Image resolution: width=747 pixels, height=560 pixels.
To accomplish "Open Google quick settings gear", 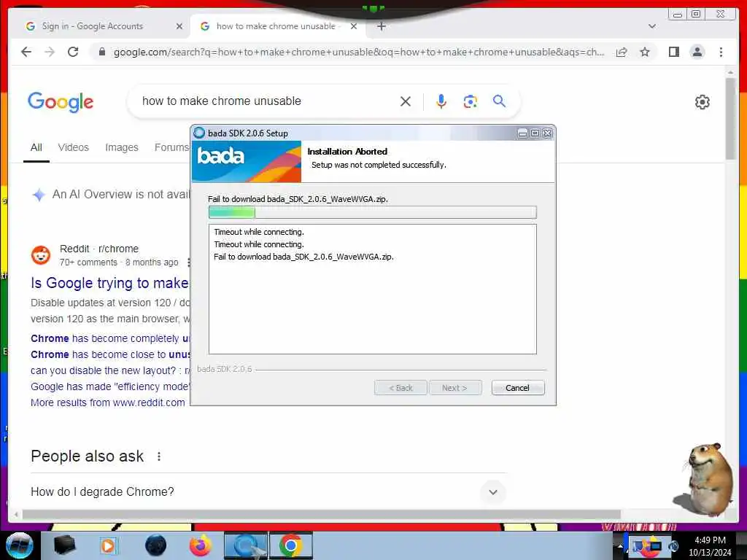I will [703, 102].
